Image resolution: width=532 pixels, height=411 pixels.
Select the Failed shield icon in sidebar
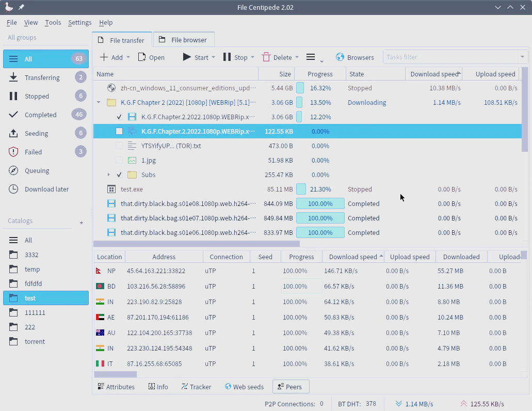click(x=14, y=152)
